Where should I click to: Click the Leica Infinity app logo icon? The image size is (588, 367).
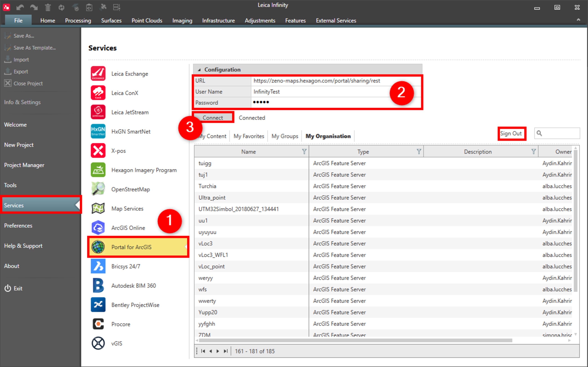click(6, 7)
